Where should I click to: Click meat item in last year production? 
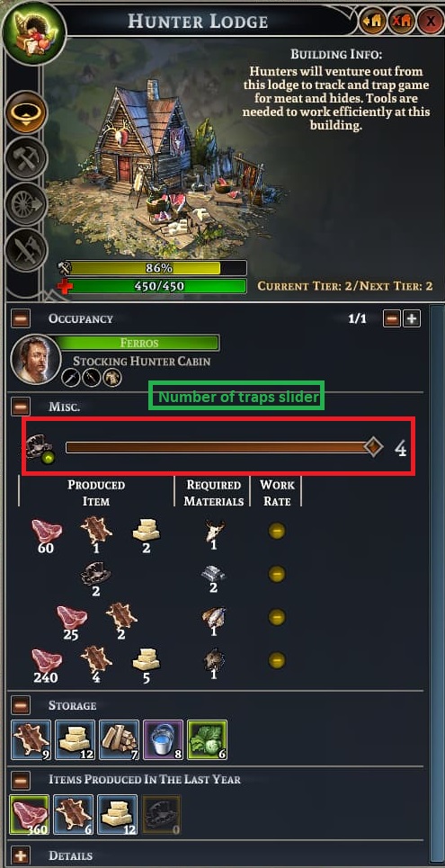[x=30, y=816]
